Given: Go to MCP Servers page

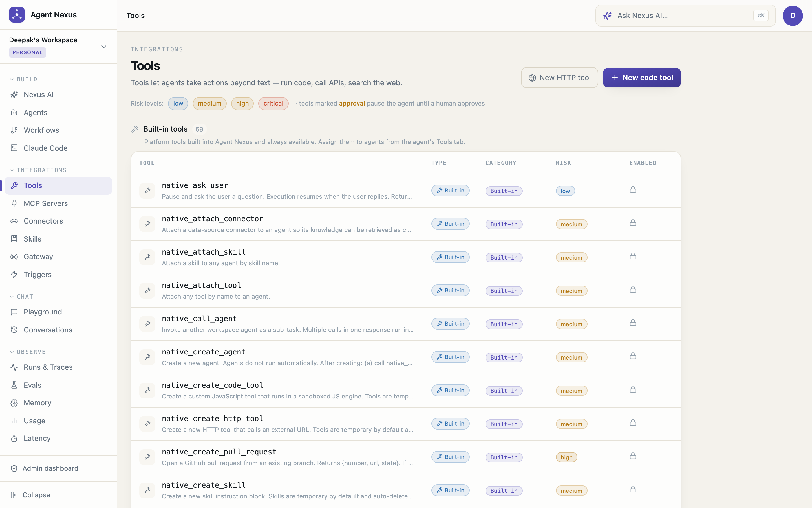Looking at the screenshot, I should tap(58, 203).
